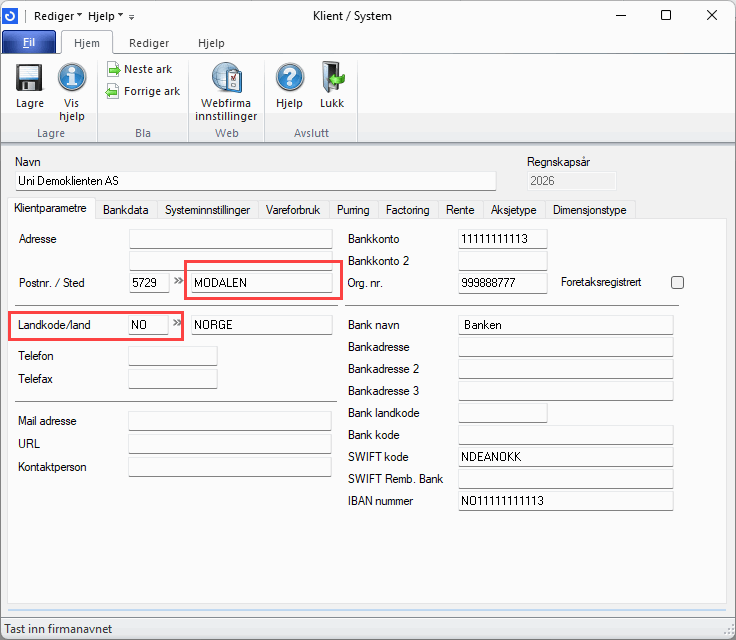Click the first Bankadresse input field
The width and height of the screenshot is (736, 640).
[566, 347]
